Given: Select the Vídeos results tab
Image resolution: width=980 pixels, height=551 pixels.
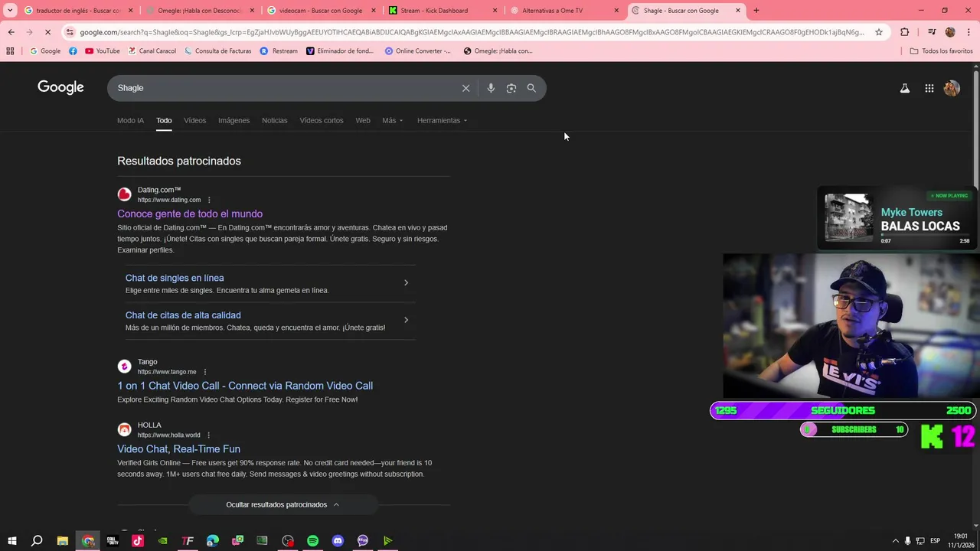Looking at the screenshot, I should [194, 120].
